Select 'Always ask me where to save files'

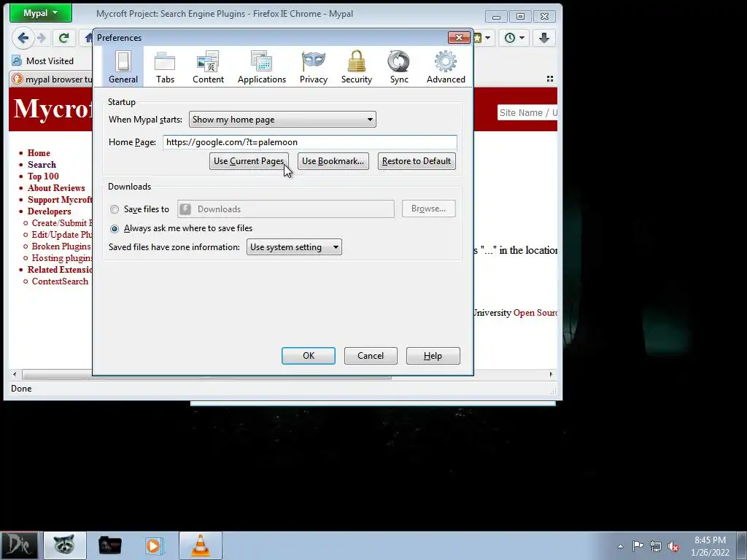coord(115,228)
